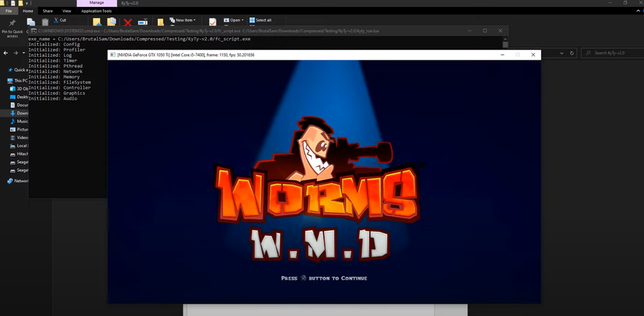The height and width of the screenshot is (316, 644).
Task: Click the Explorer back arrow button
Action: click(5, 53)
